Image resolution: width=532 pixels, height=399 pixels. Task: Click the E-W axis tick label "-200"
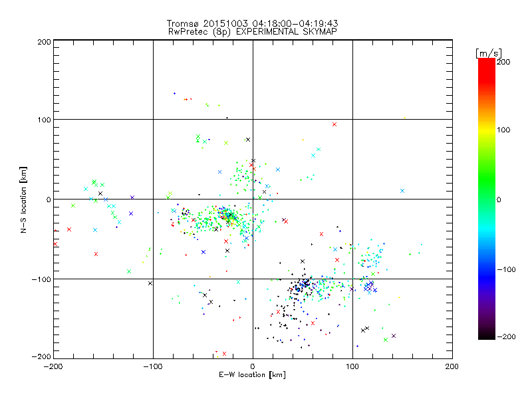(x=53, y=366)
